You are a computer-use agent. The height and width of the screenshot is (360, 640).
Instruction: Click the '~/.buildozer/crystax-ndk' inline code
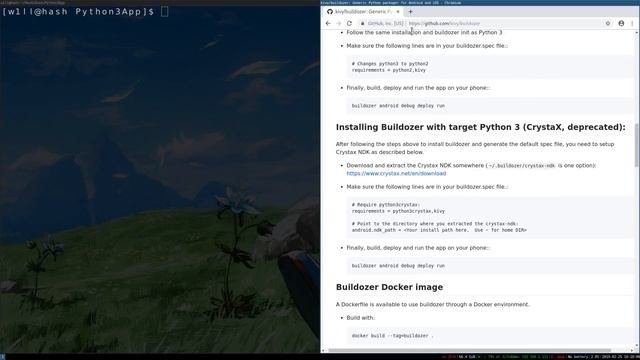click(522, 166)
